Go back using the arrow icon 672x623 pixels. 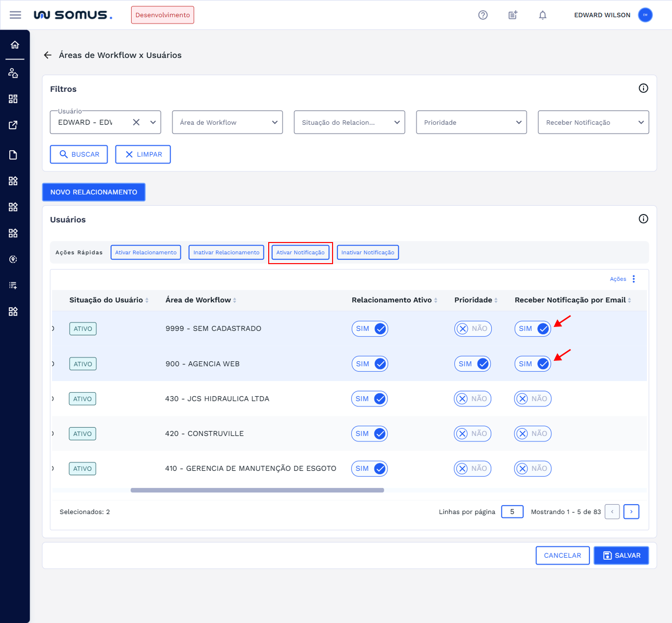pos(48,55)
